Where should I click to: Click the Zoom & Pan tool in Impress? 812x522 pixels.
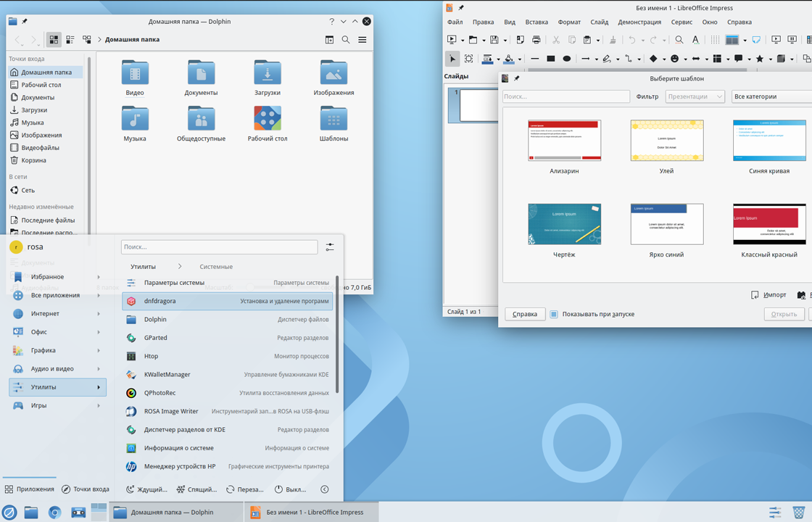(x=468, y=59)
